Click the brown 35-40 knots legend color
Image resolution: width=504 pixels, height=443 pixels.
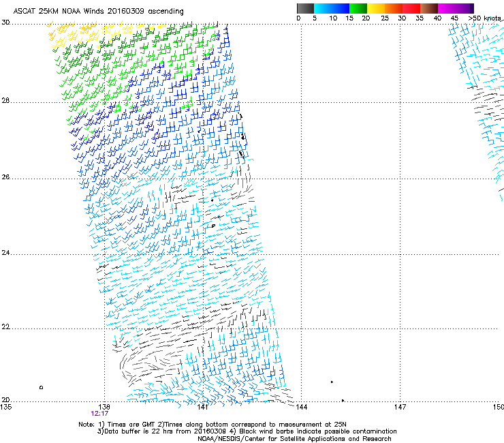tap(429, 8)
